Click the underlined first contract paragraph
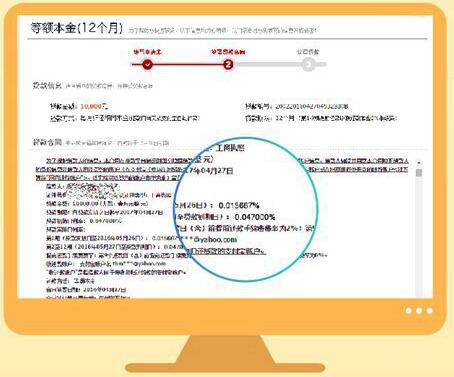 pos(110,169)
